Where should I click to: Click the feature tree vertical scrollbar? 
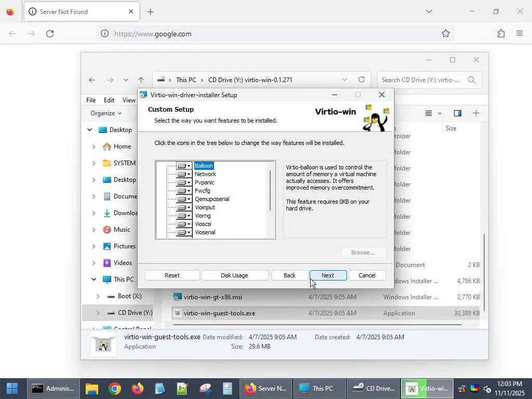pos(270,191)
